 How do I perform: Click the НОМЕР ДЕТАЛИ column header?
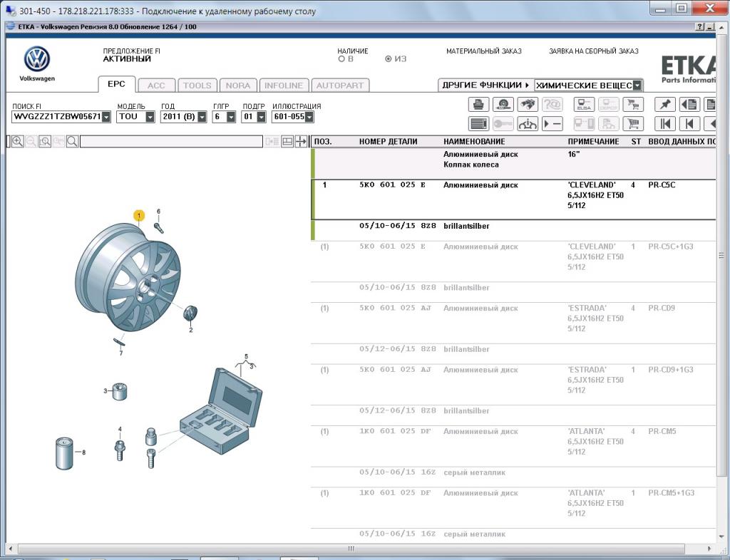coord(389,141)
